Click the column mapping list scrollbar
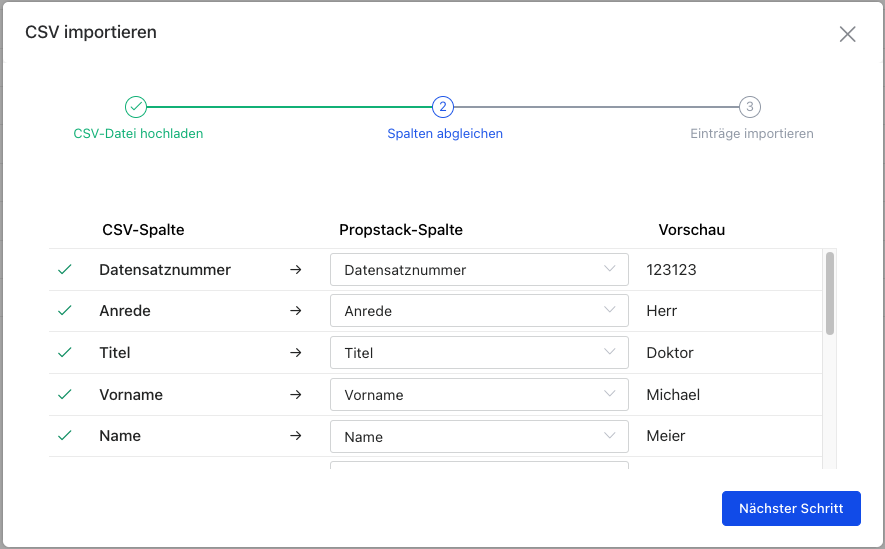Screen dimensions: 885x549 830,293
